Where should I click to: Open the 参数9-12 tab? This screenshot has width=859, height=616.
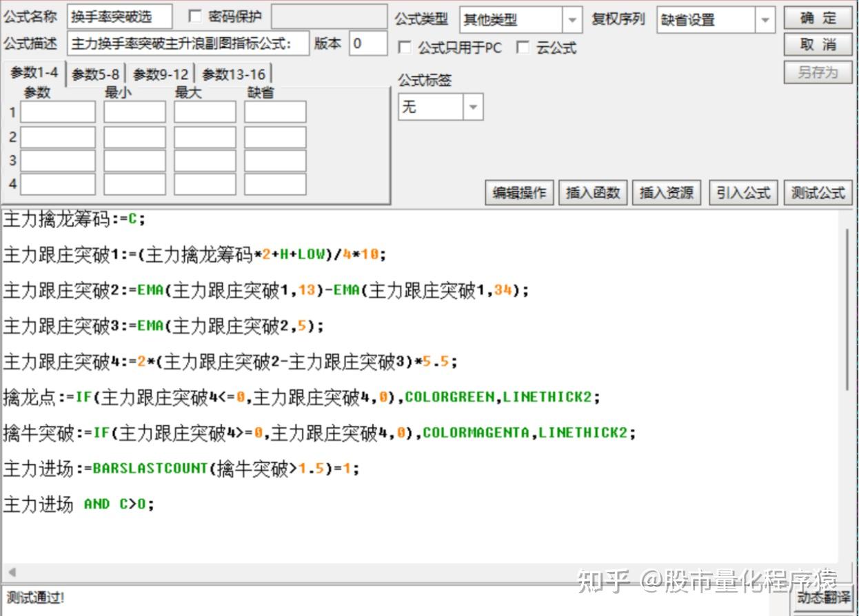click(x=161, y=74)
